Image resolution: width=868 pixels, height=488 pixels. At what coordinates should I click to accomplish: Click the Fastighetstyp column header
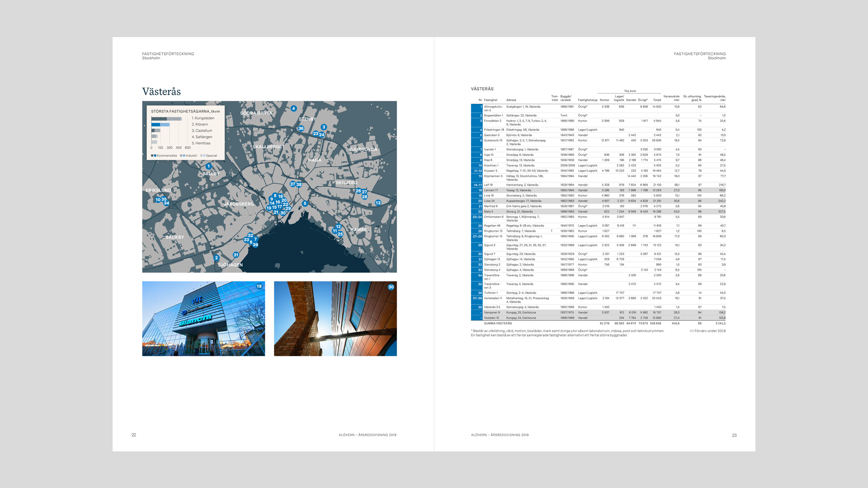pos(588,100)
